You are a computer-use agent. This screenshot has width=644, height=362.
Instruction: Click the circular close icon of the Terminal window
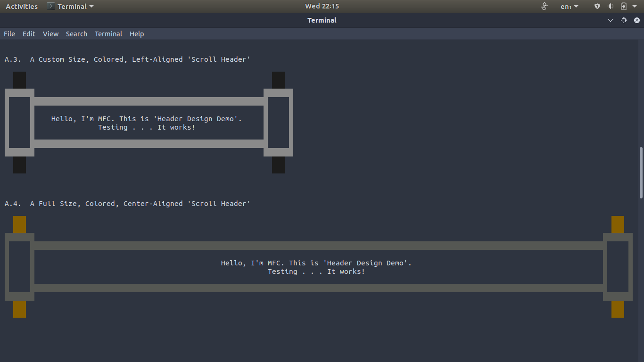(x=636, y=20)
